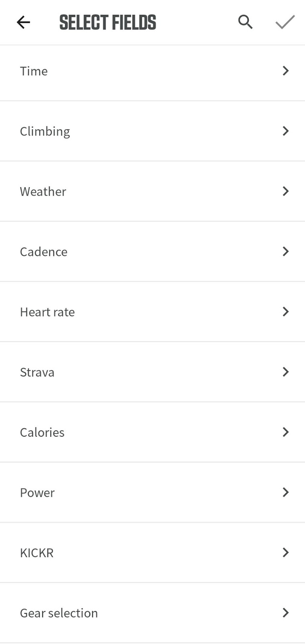Screen dimensions: 305x644
Task: Expand the Weather chevron arrow
Action: coord(285,191)
